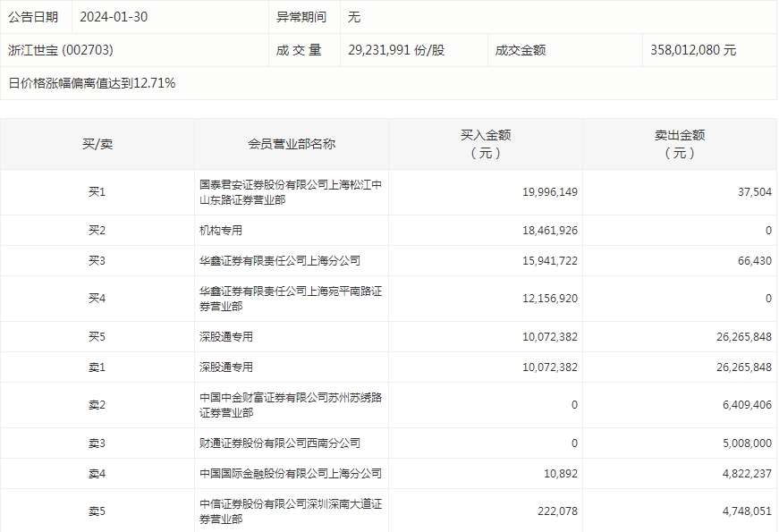
Task: Select 华鑫证券有限责任公司上海分公司
Action: point(280,261)
